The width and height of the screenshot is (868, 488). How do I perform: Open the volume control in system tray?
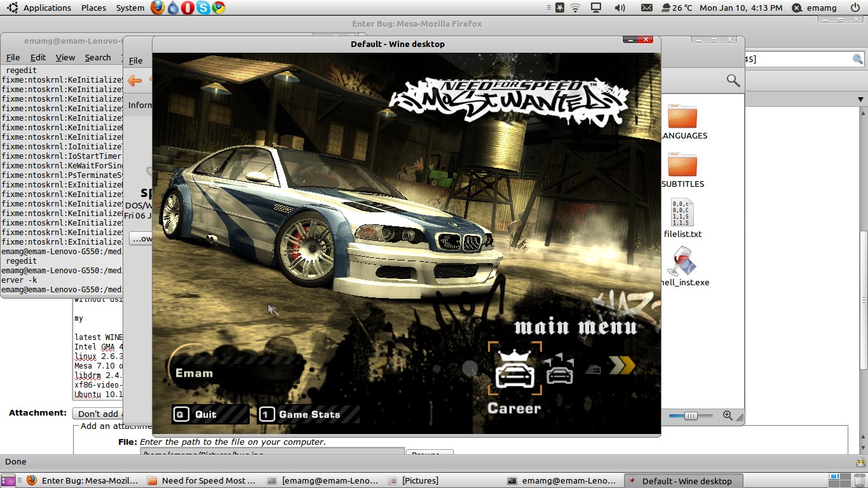tap(619, 8)
